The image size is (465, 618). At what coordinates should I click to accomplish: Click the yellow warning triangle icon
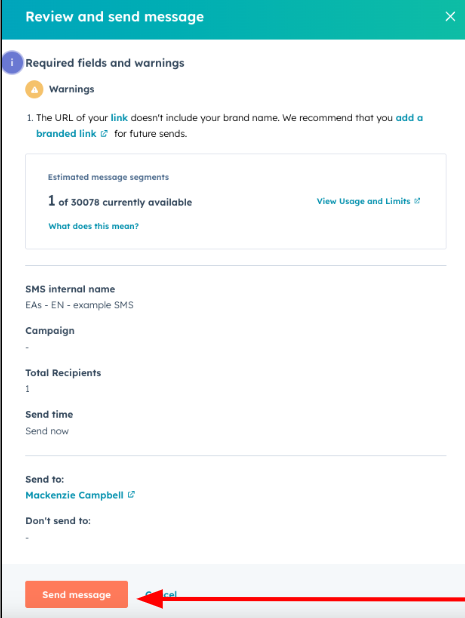pyautogui.click(x=34, y=89)
